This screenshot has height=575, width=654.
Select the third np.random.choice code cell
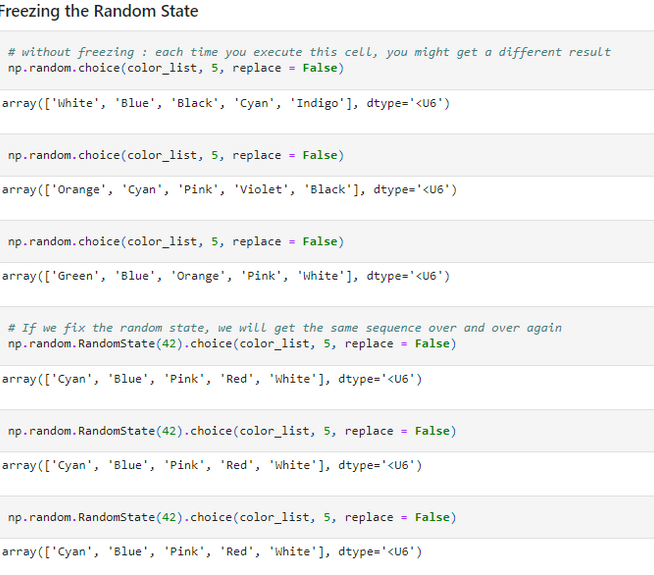click(327, 241)
